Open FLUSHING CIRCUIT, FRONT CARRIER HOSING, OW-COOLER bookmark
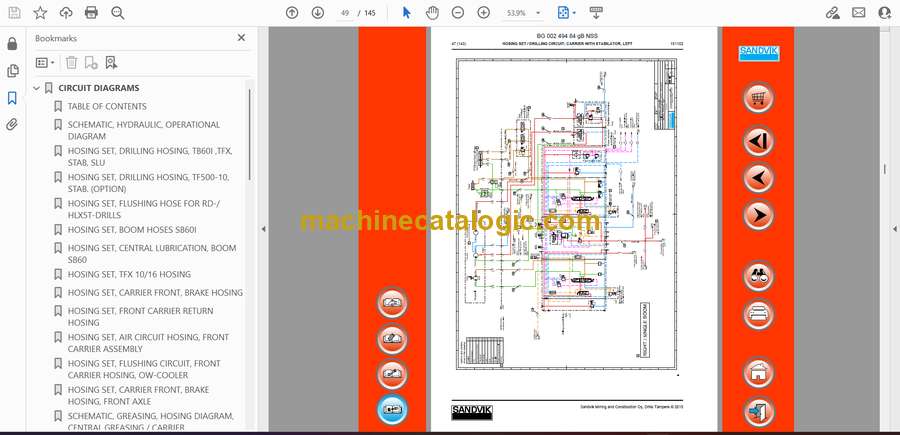Image resolution: width=900 pixels, height=435 pixels. click(x=144, y=369)
